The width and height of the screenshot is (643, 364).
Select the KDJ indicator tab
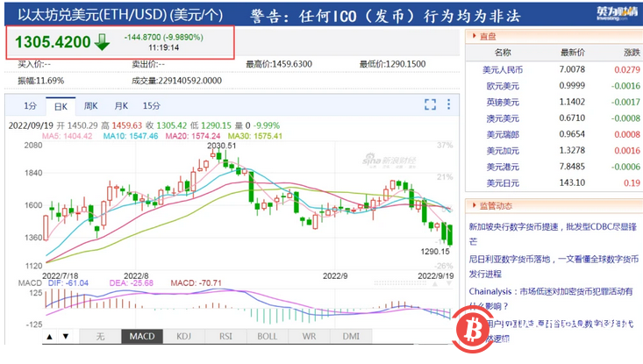[x=183, y=337]
